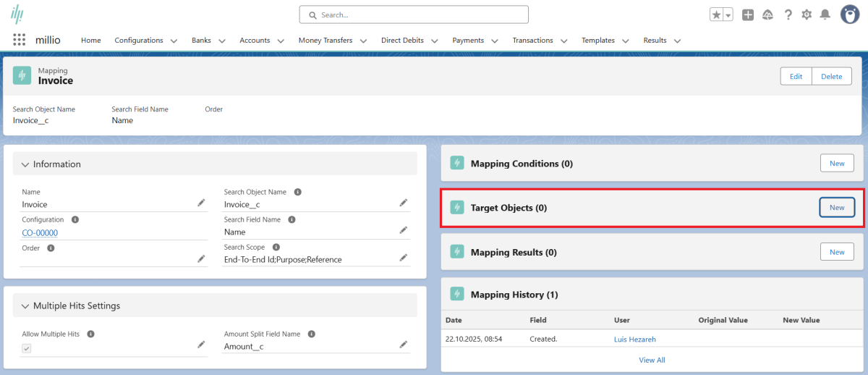The height and width of the screenshot is (375, 868).
Task: Click the user avatar profile icon
Action: [x=850, y=14]
